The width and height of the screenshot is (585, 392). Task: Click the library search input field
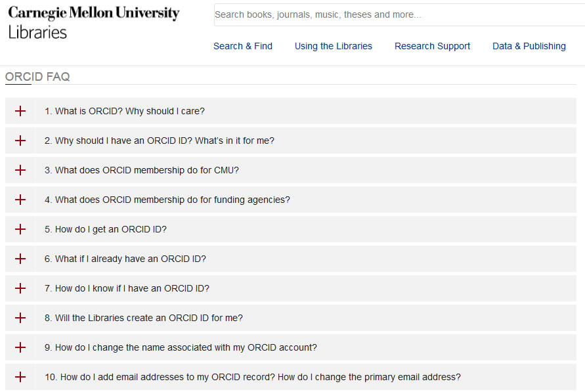[x=398, y=14]
